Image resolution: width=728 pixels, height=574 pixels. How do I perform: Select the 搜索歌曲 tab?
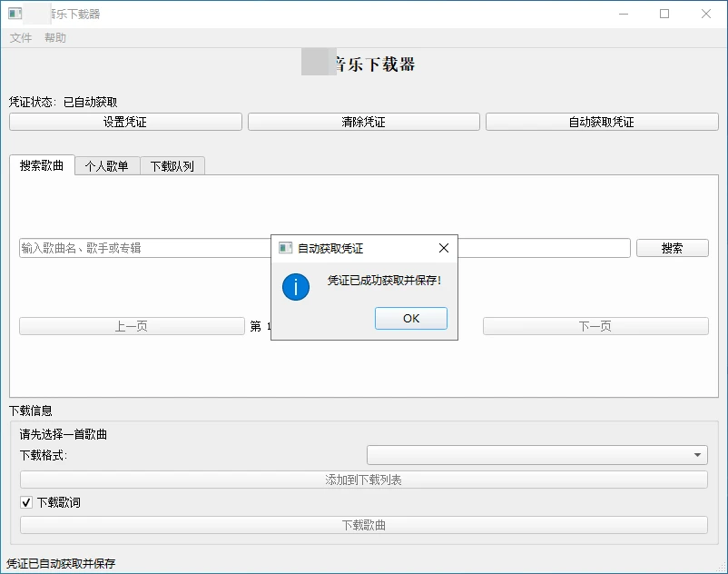pos(42,165)
